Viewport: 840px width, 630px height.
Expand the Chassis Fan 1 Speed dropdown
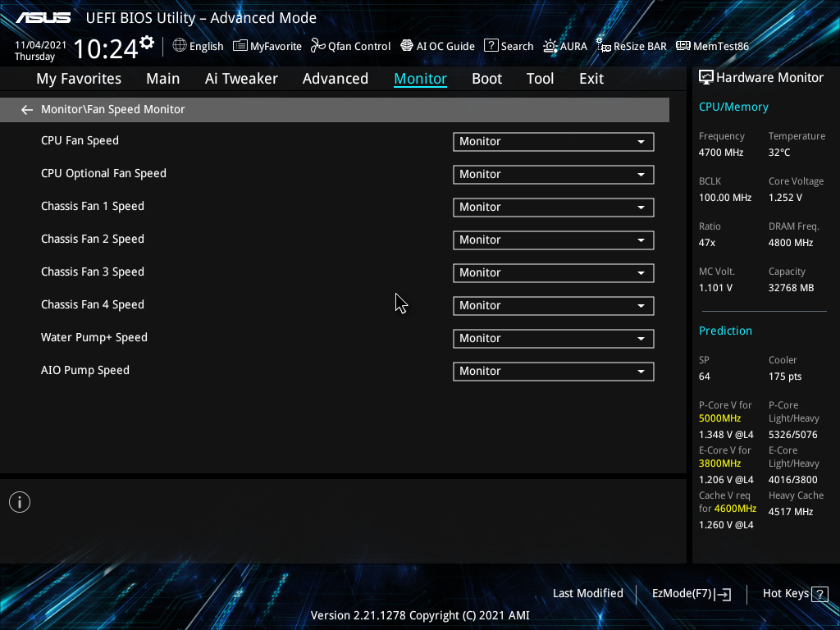tap(554, 208)
